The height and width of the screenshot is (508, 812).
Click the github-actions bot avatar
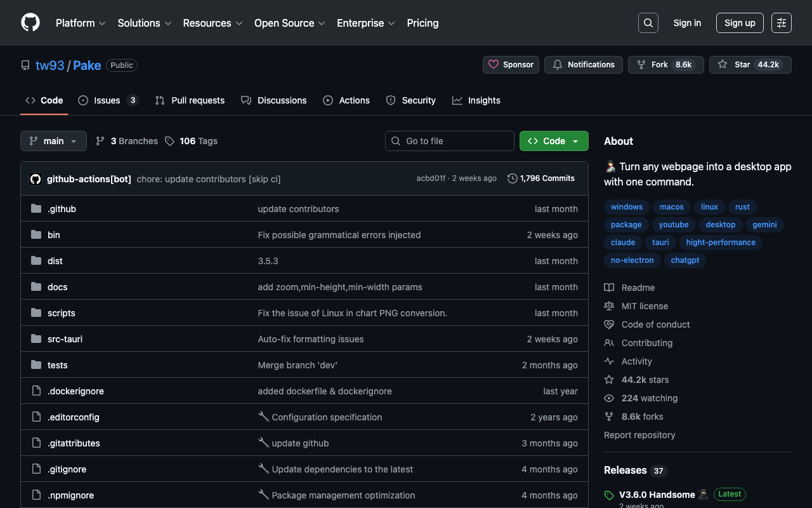(36, 179)
